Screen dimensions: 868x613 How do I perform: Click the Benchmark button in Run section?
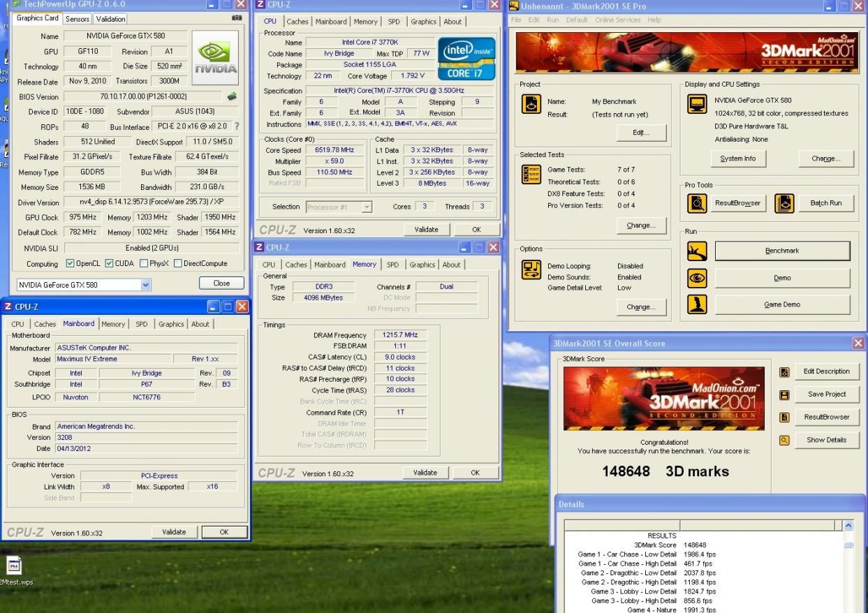click(782, 251)
